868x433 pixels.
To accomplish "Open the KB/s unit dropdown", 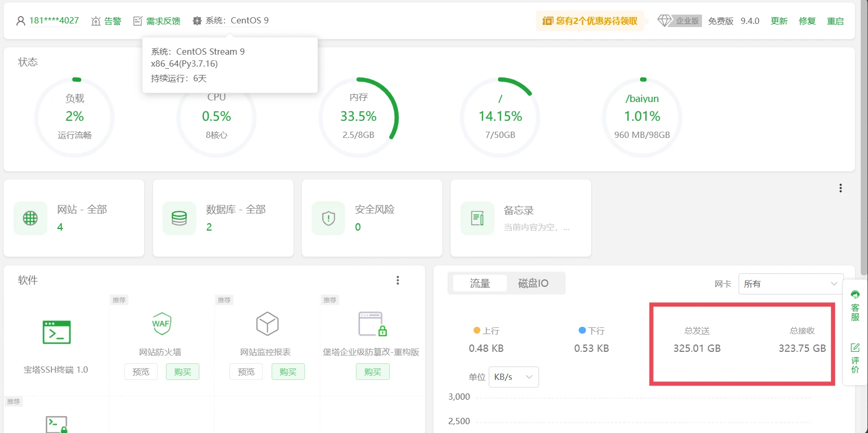I will point(513,377).
